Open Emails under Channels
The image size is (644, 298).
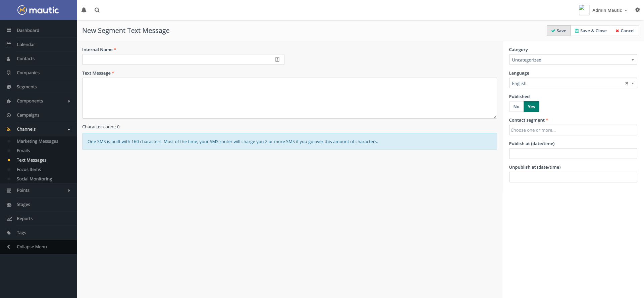pos(23,151)
